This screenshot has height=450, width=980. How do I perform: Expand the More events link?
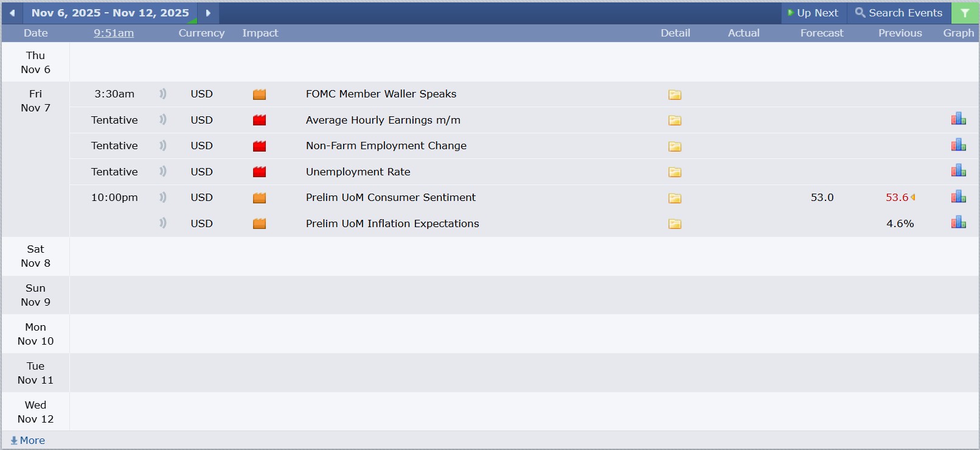pos(28,440)
